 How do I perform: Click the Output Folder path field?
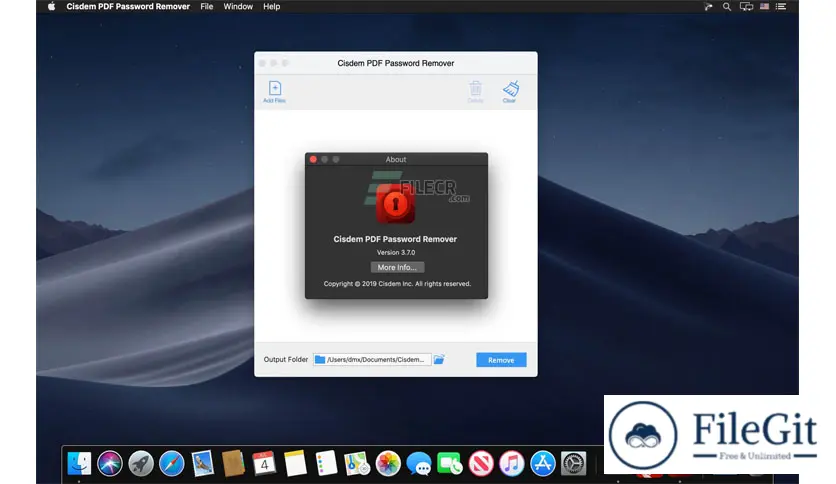pos(372,360)
